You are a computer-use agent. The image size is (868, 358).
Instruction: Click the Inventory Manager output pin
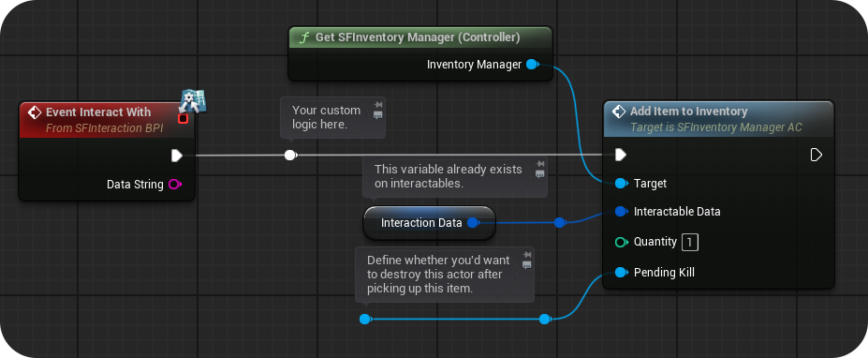(x=532, y=65)
